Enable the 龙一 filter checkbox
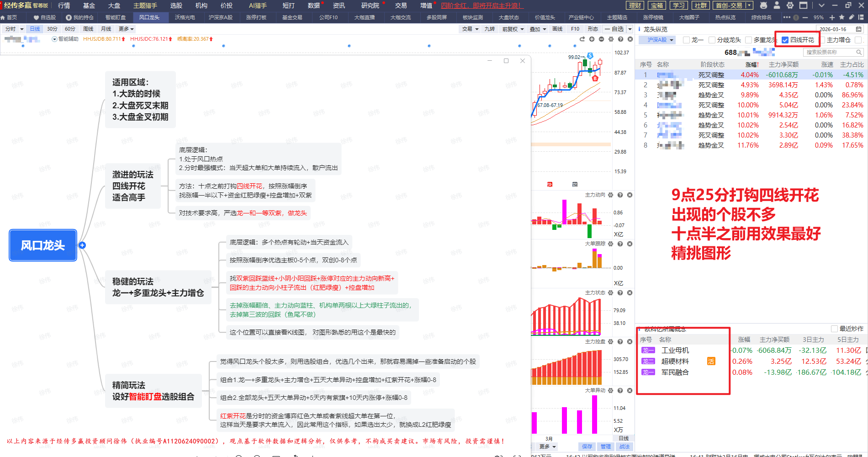This screenshot has width=868, height=457. (x=686, y=40)
